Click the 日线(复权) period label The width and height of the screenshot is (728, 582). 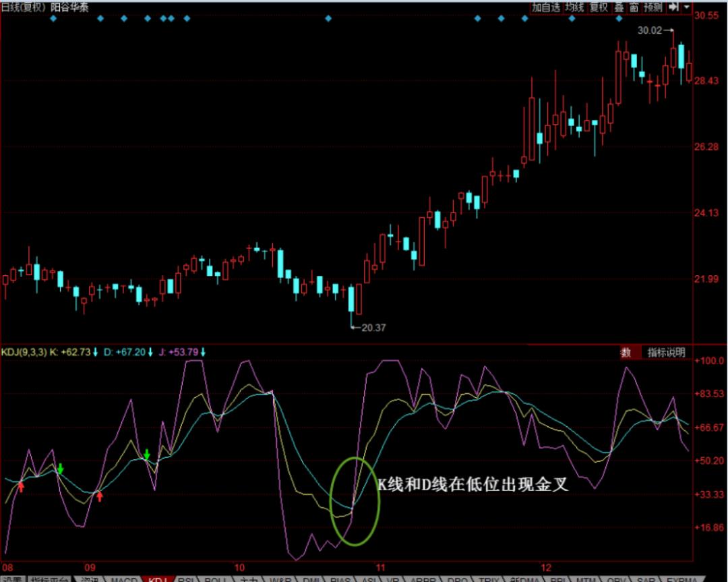23,7
